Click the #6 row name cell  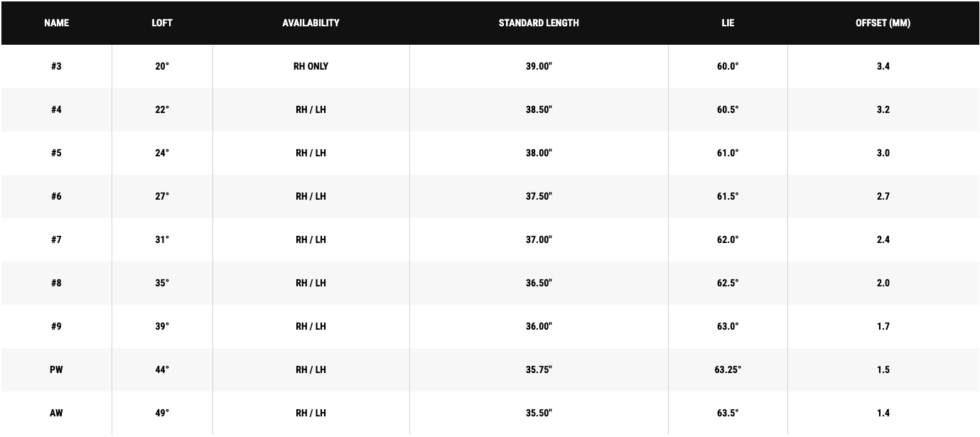tap(56, 196)
